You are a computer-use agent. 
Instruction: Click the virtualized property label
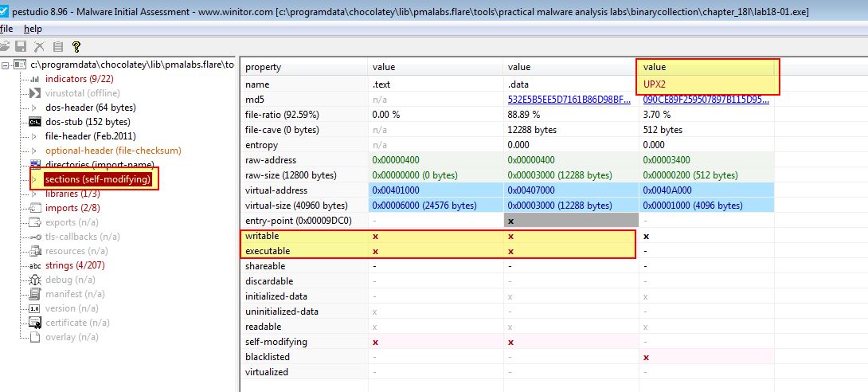(x=267, y=372)
